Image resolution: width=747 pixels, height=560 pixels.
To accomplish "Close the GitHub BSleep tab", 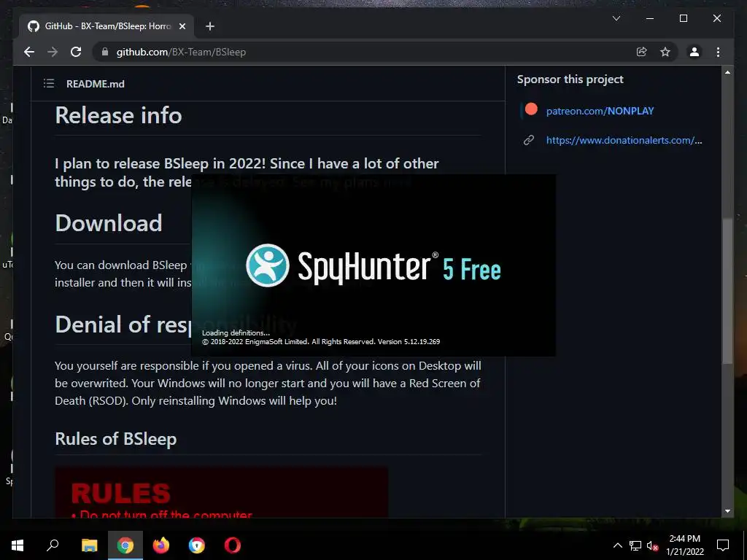I will point(182,26).
